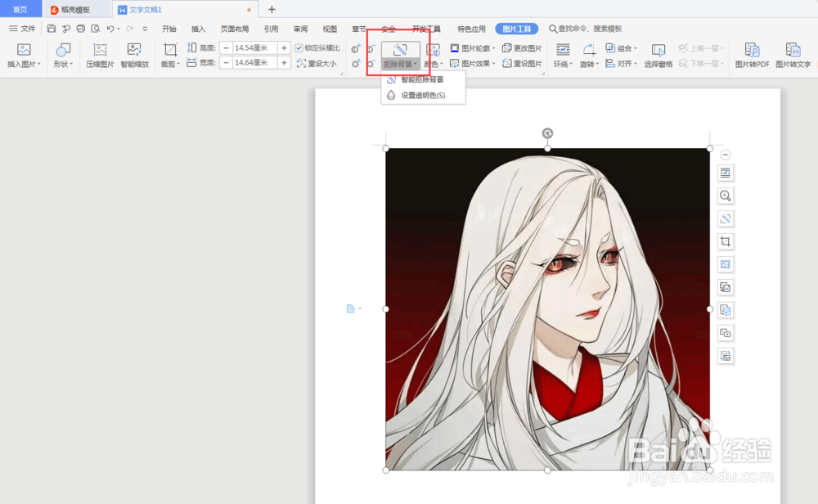
Task: Click the Print Preview icon
Action: pos(95,29)
